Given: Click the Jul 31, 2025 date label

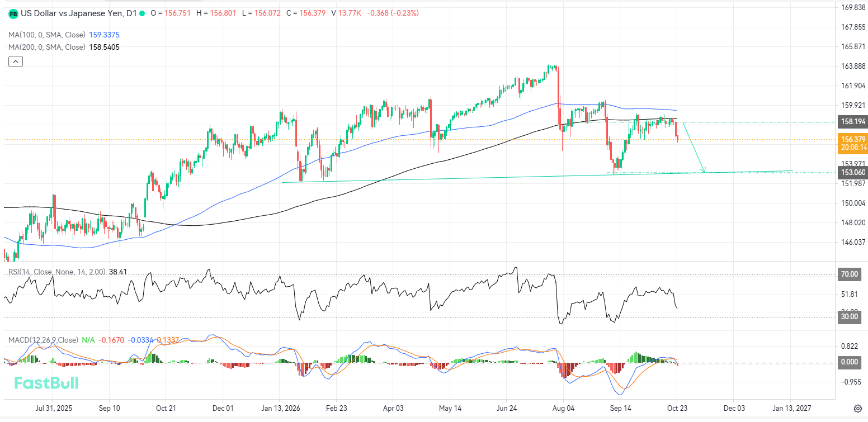Looking at the screenshot, I should [x=53, y=409].
